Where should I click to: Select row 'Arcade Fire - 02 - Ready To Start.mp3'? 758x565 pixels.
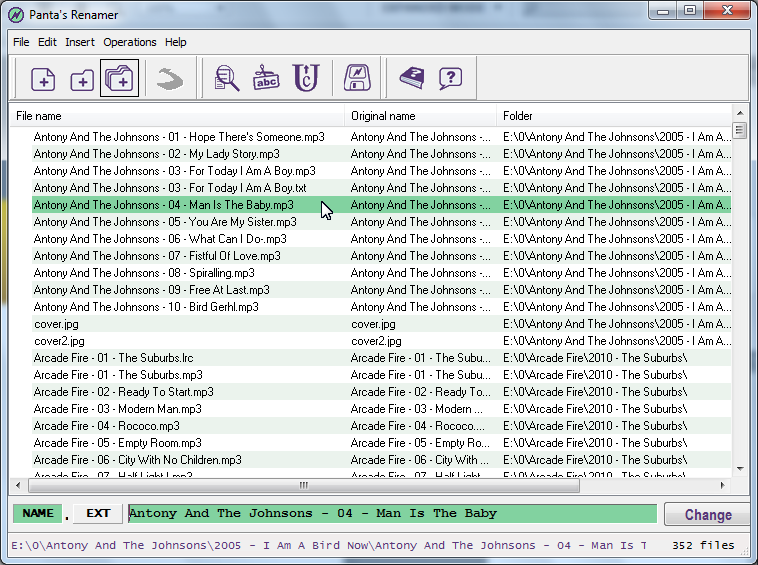point(382,392)
